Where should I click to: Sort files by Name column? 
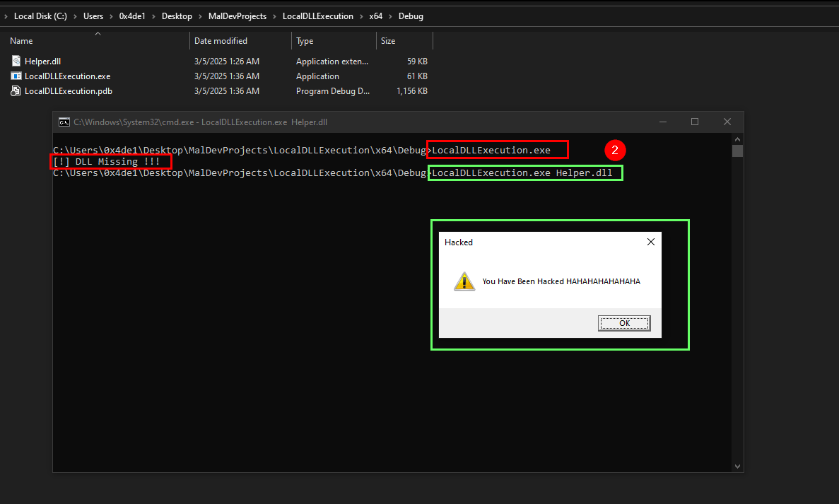(21, 41)
